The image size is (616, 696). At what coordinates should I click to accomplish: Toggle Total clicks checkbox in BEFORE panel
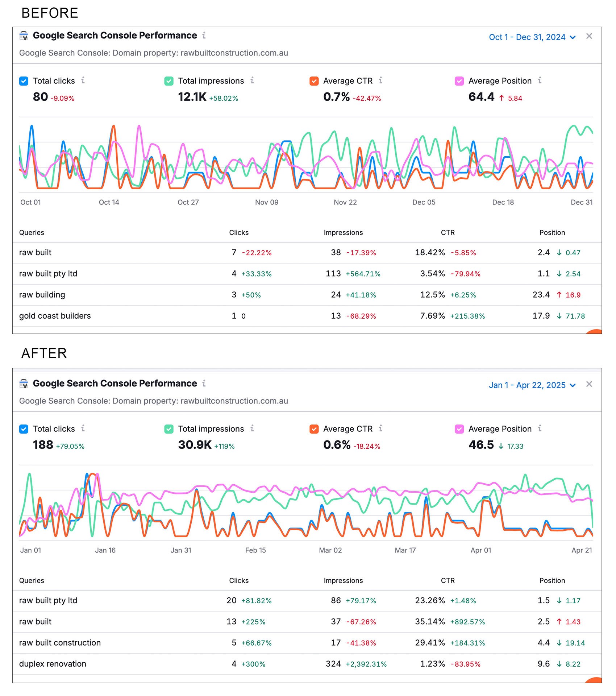tap(24, 81)
